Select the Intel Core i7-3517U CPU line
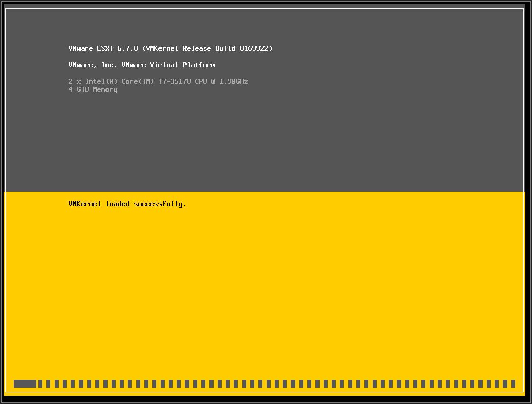532x404 pixels. pos(158,81)
